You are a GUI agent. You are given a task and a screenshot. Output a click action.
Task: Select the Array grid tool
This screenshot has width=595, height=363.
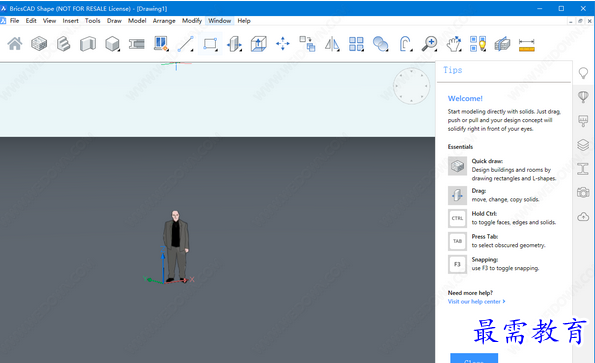(x=356, y=44)
